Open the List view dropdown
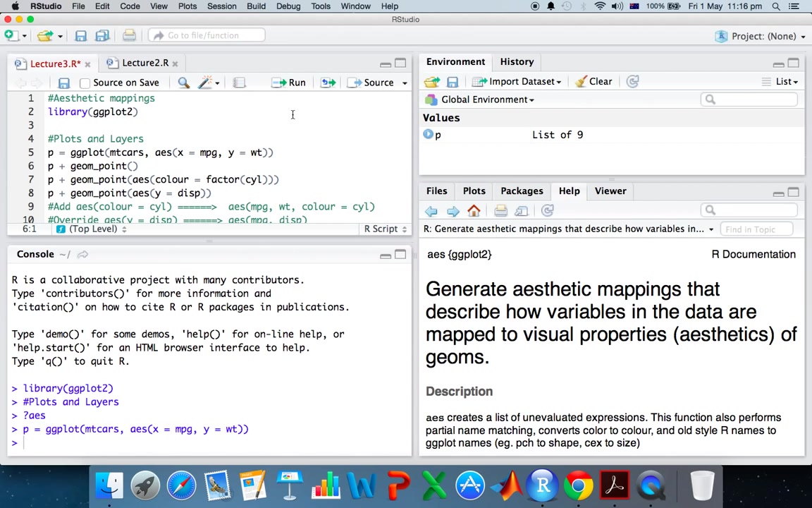 pos(780,81)
